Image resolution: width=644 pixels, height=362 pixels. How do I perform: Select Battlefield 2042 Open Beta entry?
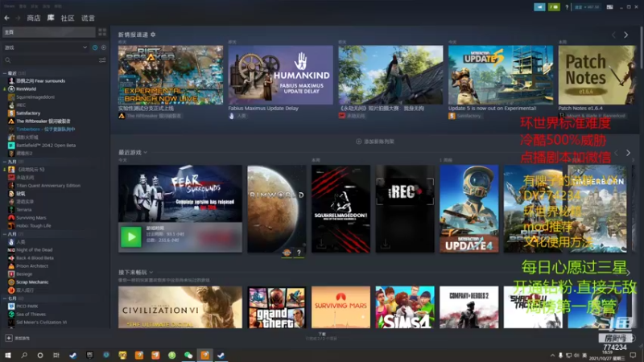point(46,146)
